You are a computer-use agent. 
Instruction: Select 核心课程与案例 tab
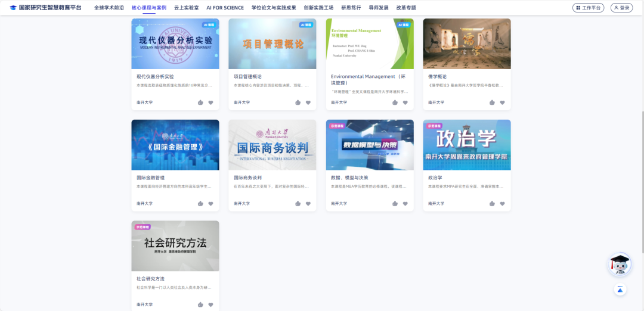tap(149, 8)
